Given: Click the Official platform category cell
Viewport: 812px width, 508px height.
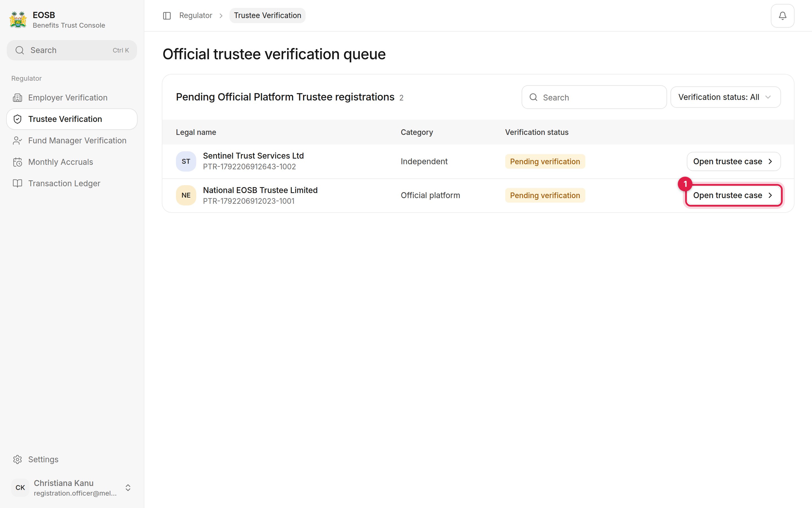Looking at the screenshot, I should click(x=430, y=195).
